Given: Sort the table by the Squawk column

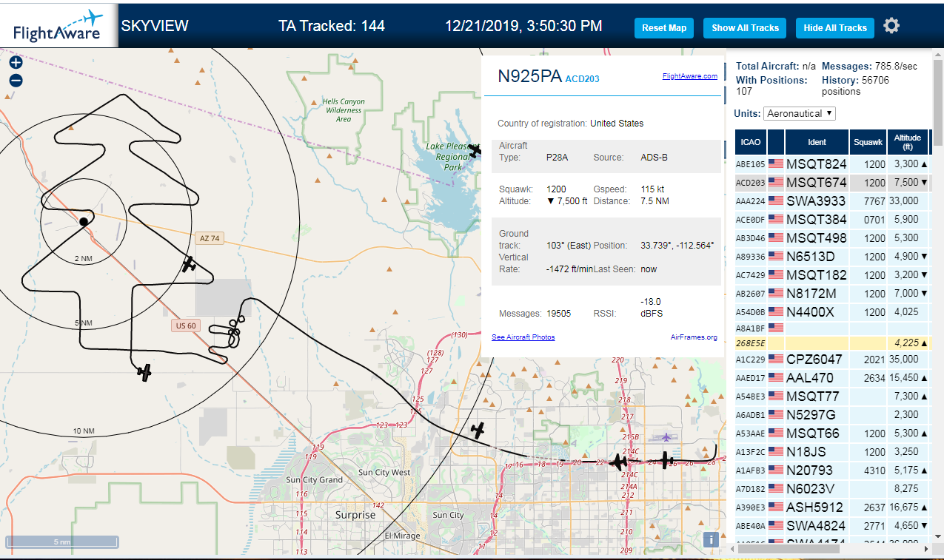Looking at the screenshot, I should coord(868,141).
